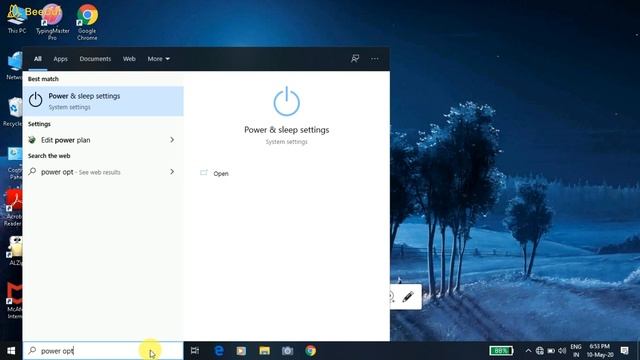Viewport: 640px width, 360px height.
Task: Open Google Chrome from the taskbar
Action: [310, 351]
